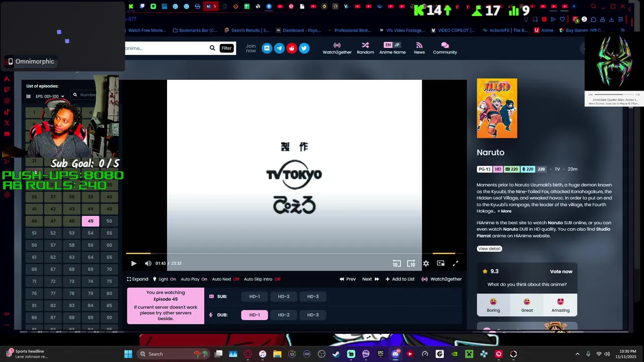644x362 pixels.
Task: Open the Reddit join icon
Action: (x=292, y=48)
